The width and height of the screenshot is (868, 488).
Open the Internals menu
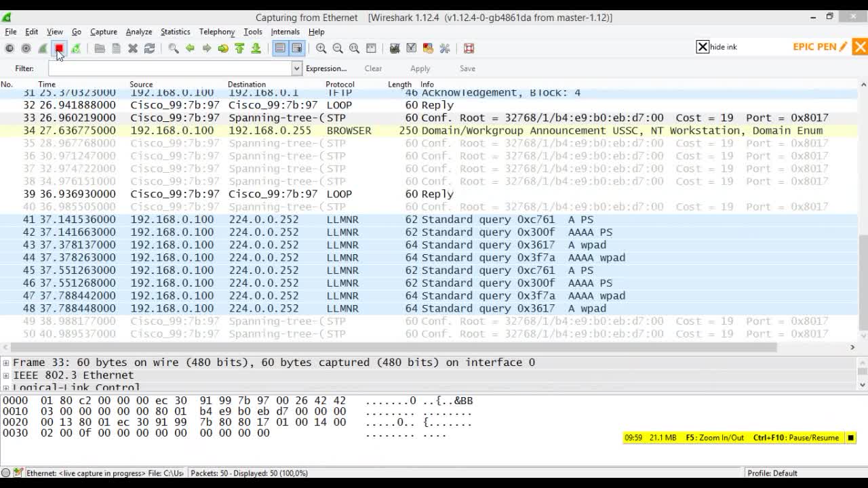pyautogui.click(x=285, y=32)
